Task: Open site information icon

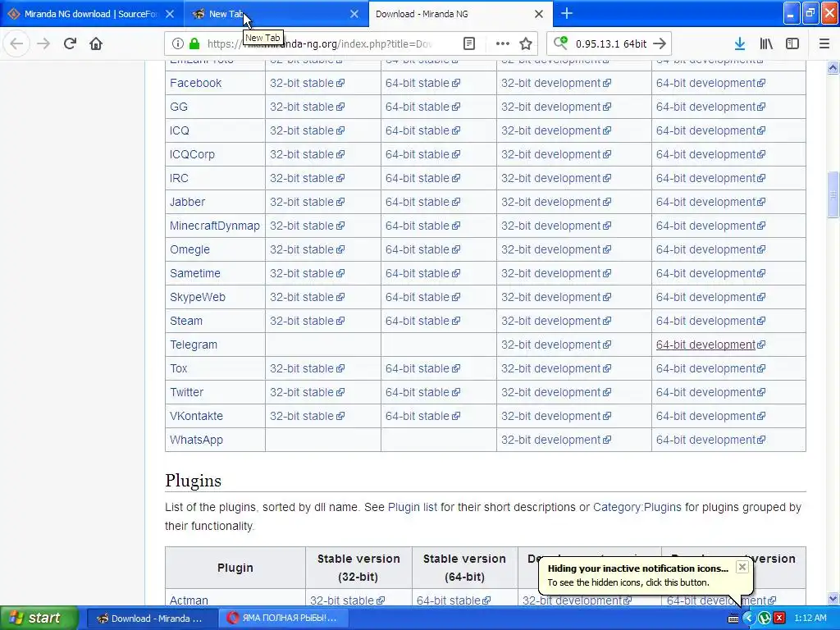Action: point(178,43)
